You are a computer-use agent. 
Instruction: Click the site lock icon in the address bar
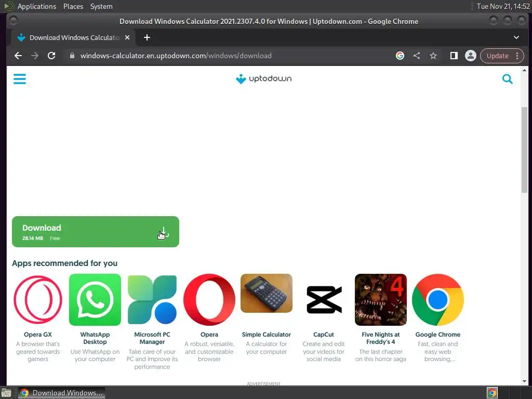coord(72,56)
